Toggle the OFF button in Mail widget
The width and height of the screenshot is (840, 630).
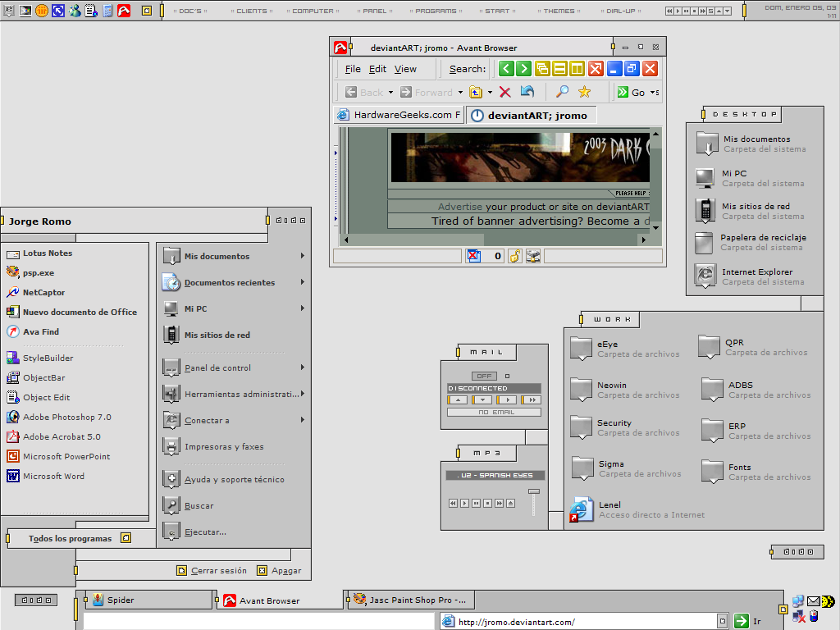[483, 376]
